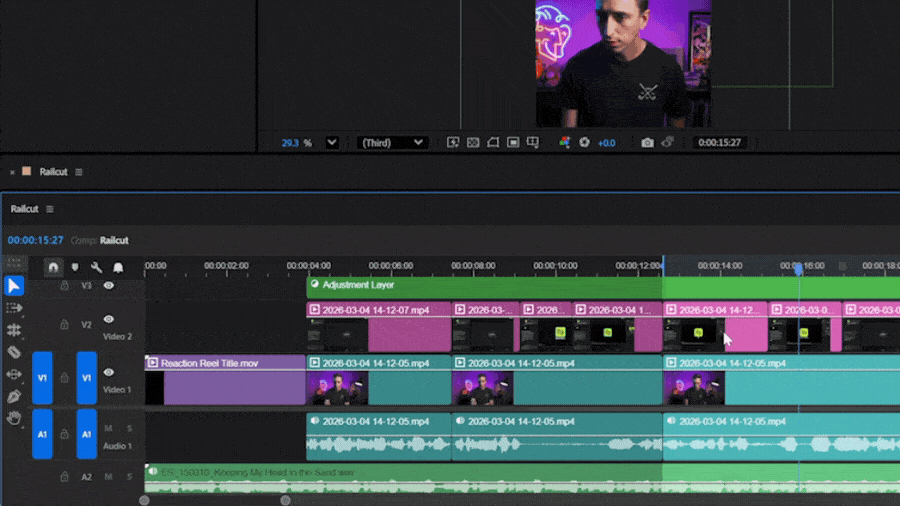Click the V3 track label
Viewport: 900px width, 506px height.
pyautogui.click(x=86, y=285)
